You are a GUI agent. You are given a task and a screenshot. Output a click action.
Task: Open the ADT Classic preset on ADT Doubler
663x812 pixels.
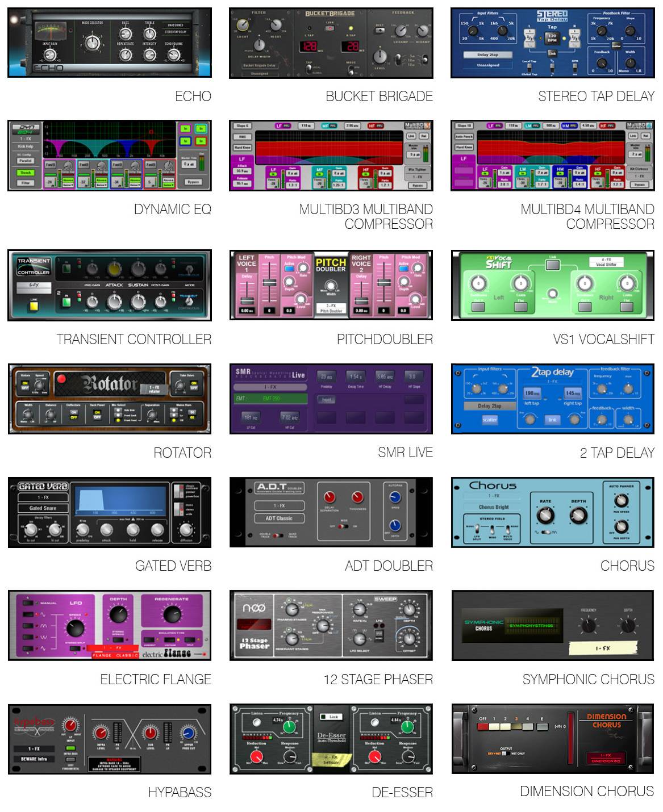point(279,518)
